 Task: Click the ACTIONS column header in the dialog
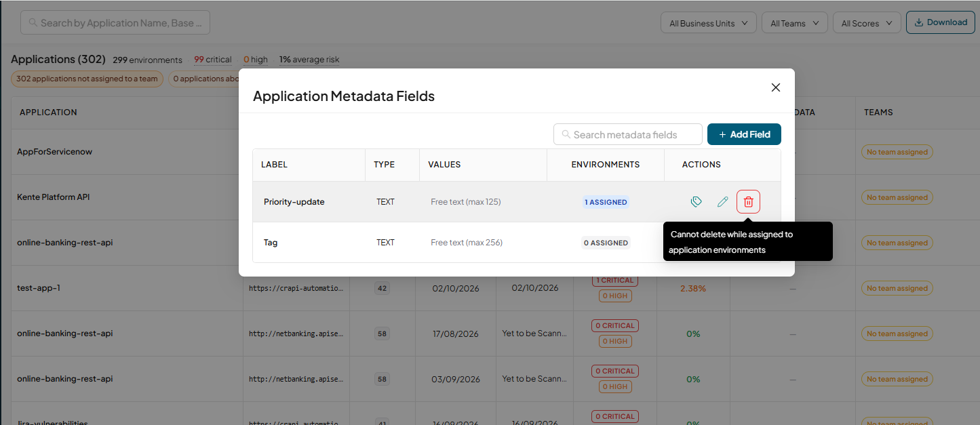(x=701, y=165)
